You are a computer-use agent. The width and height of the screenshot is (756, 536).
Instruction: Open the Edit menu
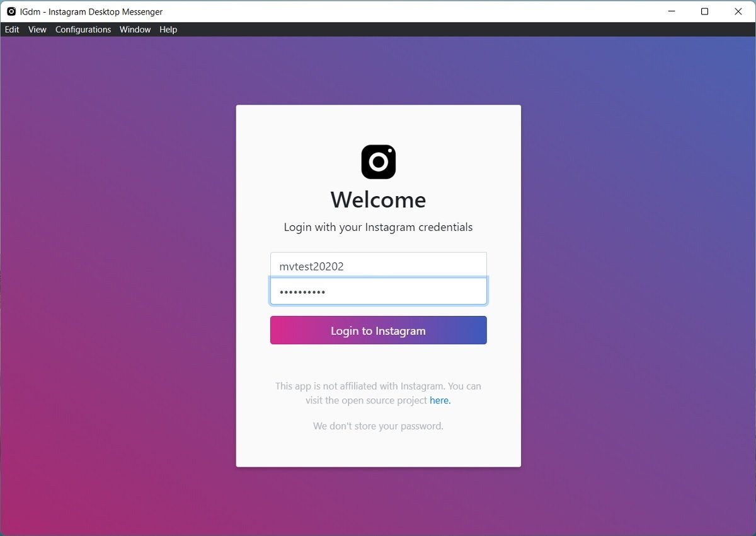(x=12, y=30)
